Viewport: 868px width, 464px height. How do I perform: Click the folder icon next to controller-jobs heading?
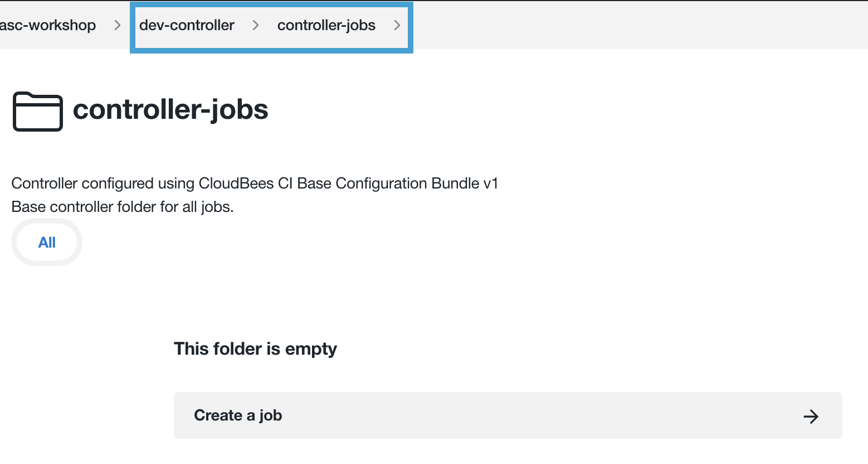click(x=37, y=111)
